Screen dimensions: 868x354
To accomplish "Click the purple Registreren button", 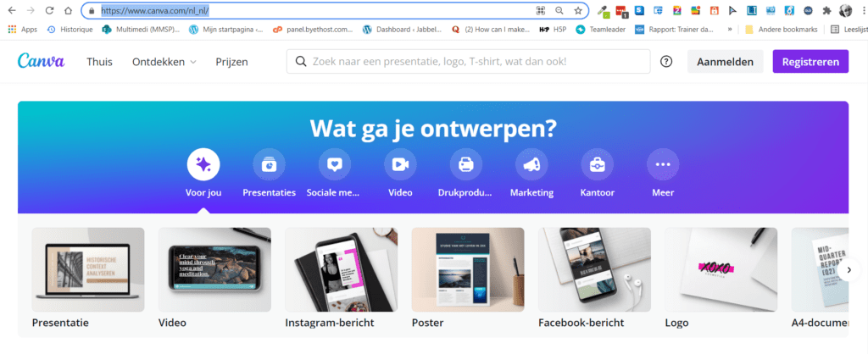I will click(x=810, y=61).
